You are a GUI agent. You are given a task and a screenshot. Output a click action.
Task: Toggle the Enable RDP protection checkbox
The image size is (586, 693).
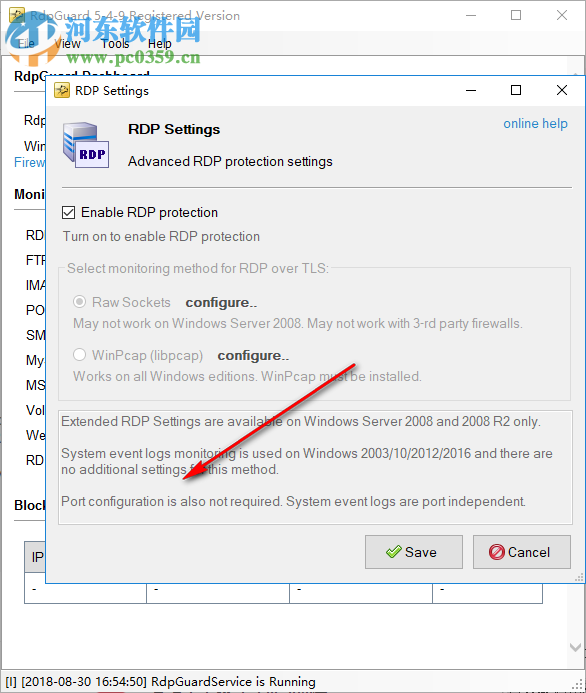[68, 213]
